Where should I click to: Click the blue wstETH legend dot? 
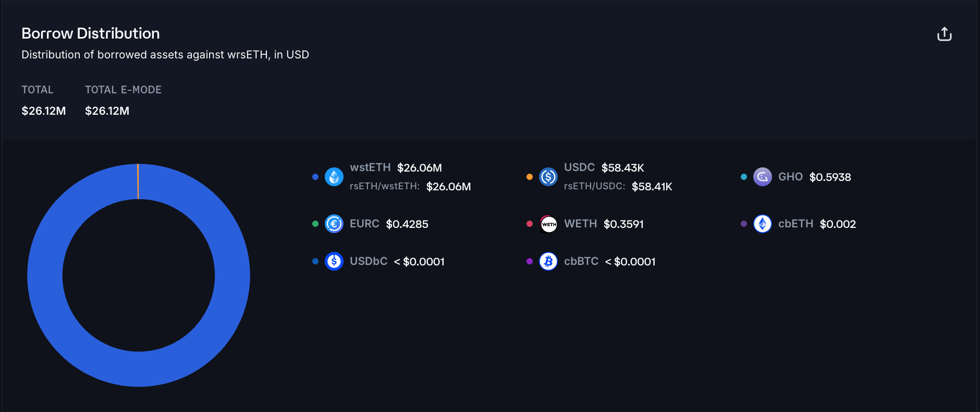pyautogui.click(x=315, y=177)
